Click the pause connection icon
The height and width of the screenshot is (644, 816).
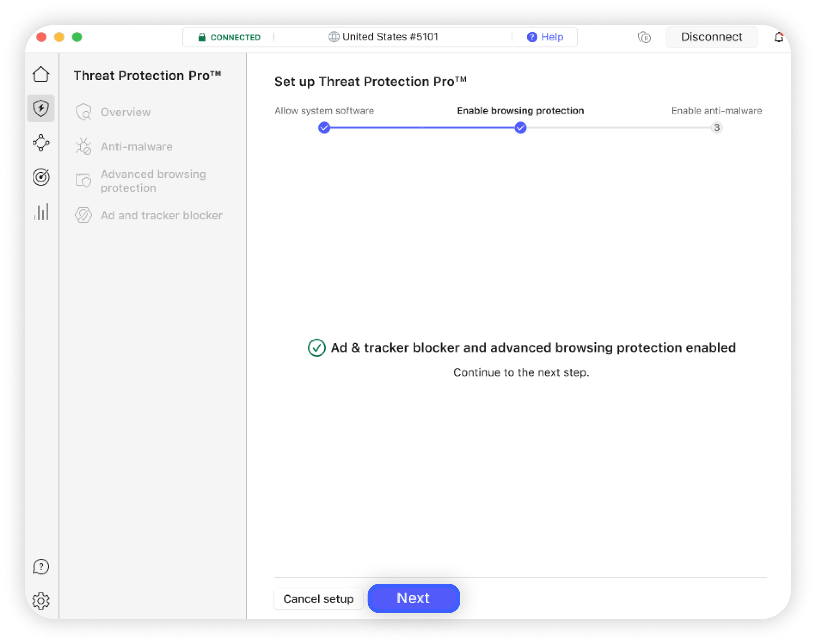(x=644, y=37)
